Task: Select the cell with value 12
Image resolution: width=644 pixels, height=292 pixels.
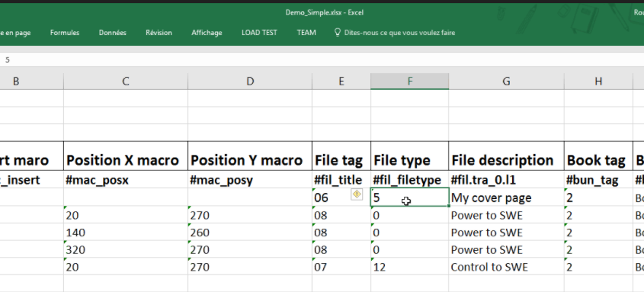Action: pyautogui.click(x=409, y=267)
